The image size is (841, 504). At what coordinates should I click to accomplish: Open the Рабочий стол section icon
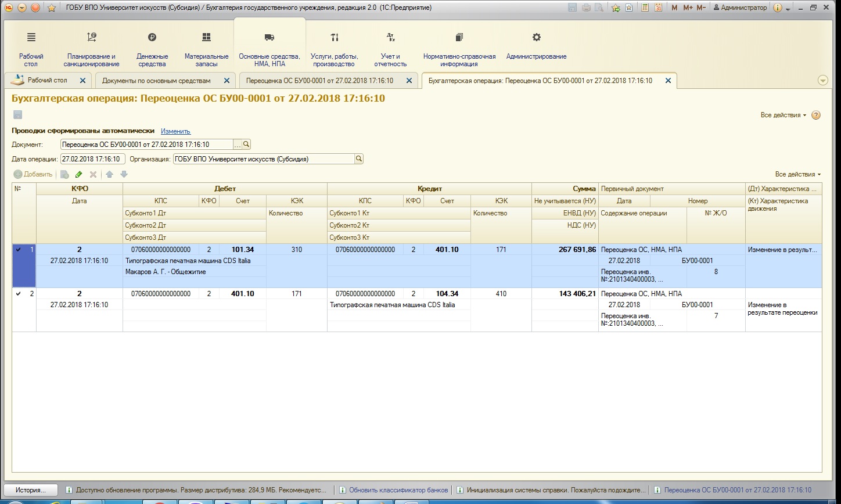pyautogui.click(x=31, y=37)
